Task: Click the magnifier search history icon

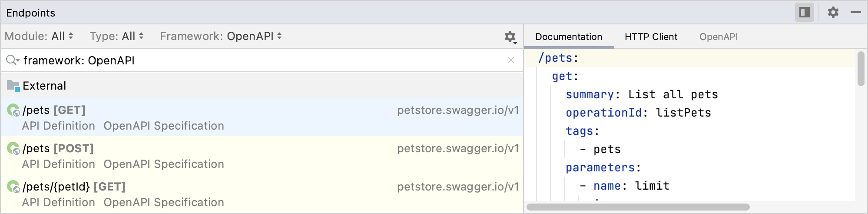Action: pos(12,60)
